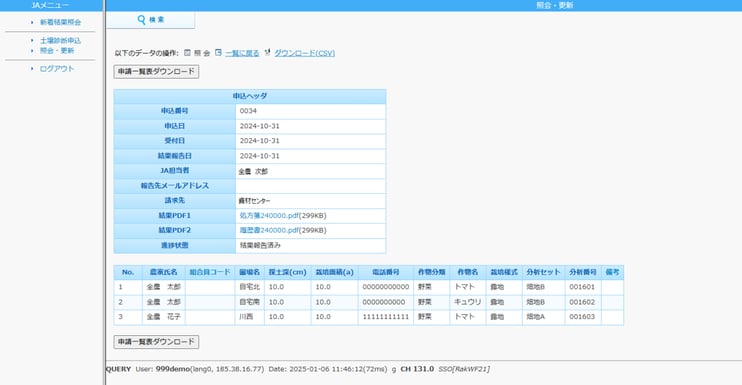
Task: Click 畑地A in the 分析セット column
Action: (536, 317)
